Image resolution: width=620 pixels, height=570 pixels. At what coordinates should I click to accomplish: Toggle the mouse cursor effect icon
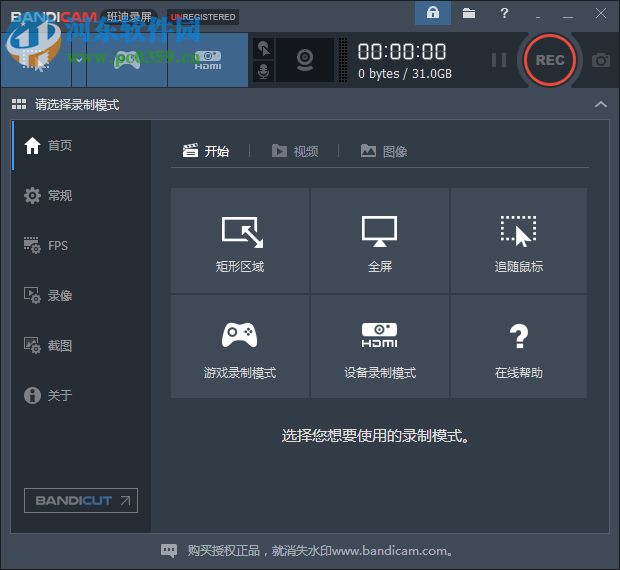coord(263,49)
